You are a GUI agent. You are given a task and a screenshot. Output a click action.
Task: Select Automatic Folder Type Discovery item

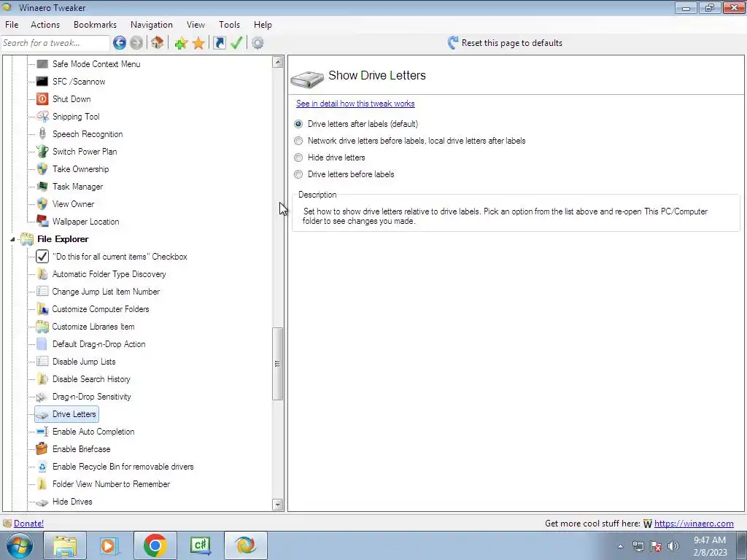click(x=109, y=274)
